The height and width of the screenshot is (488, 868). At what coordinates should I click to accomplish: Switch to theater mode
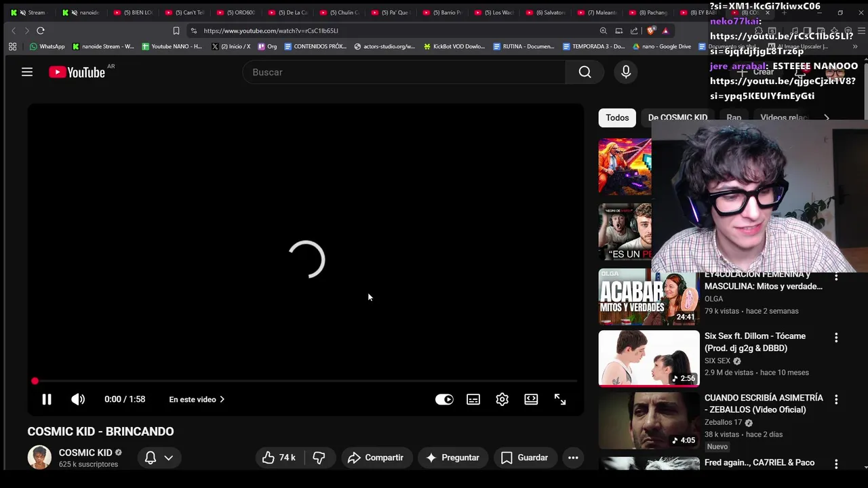531,399
